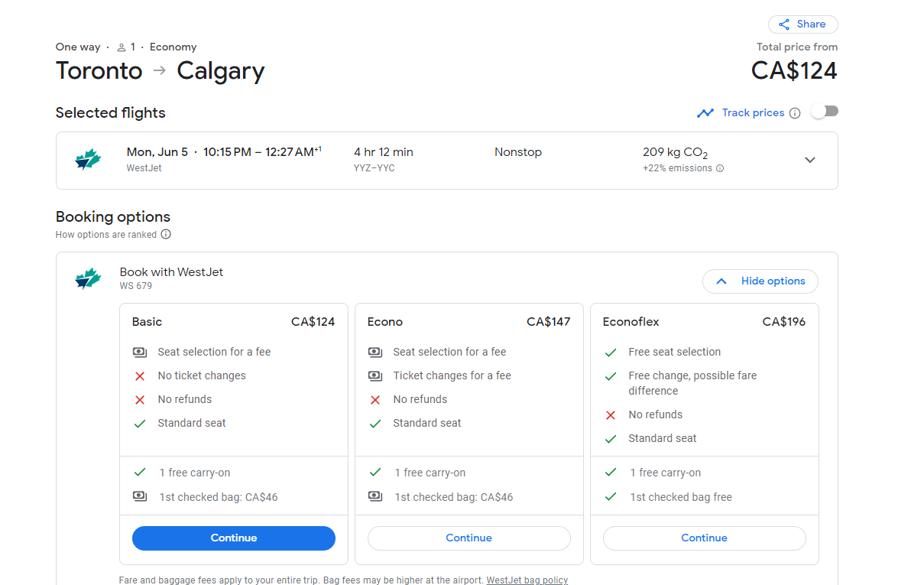Click info icon beside How options are ranked

pyautogui.click(x=166, y=235)
